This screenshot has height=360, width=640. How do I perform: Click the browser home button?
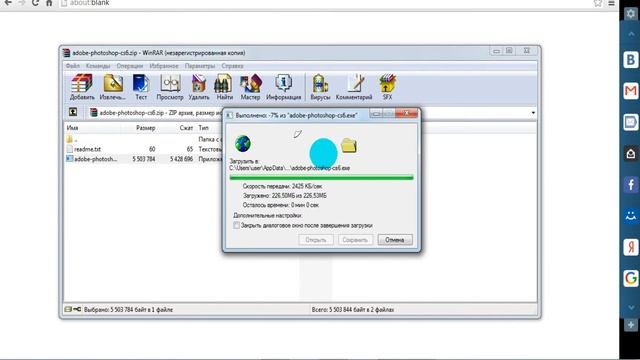tap(49, 3)
